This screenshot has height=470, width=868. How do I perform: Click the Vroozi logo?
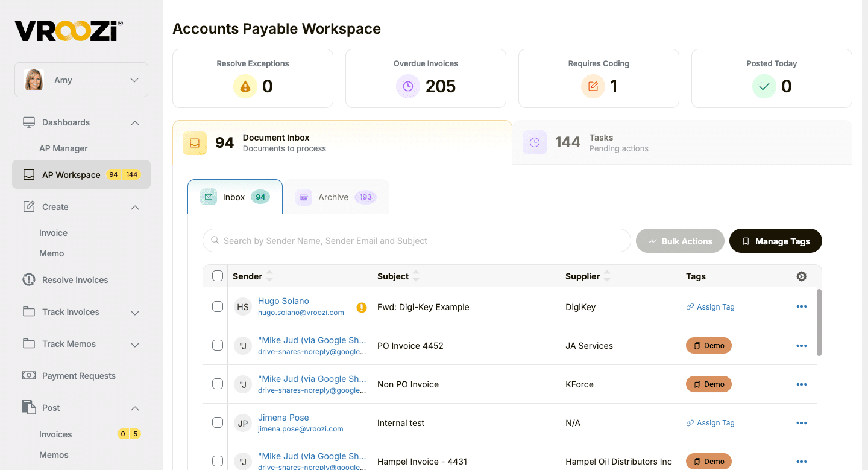[69, 31]
